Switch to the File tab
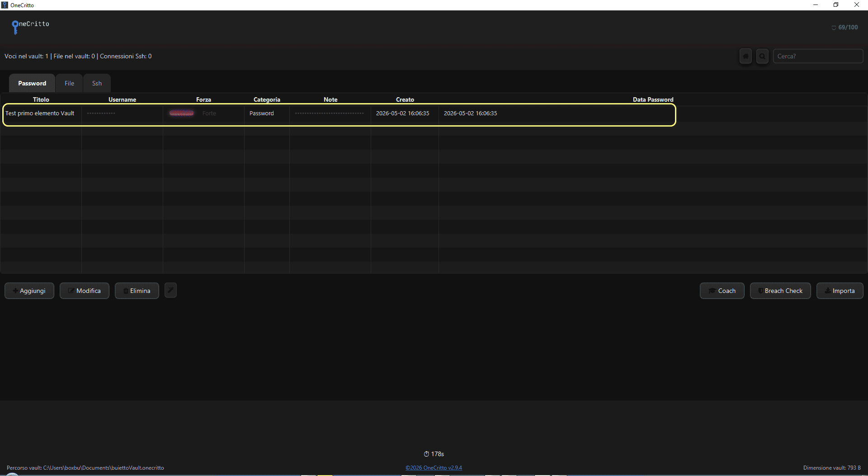The height and width of the screenshot is (476, 868). 69,83
